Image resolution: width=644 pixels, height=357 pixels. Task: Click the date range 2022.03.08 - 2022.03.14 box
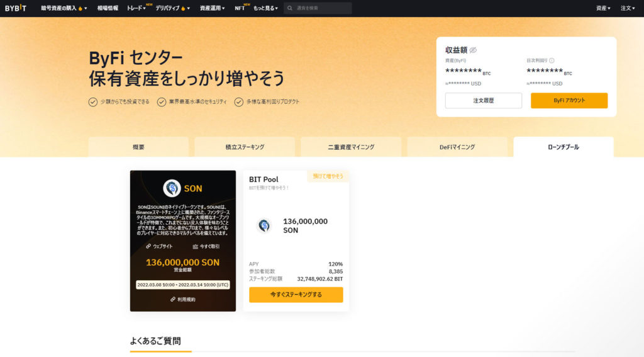click(183, 285)
